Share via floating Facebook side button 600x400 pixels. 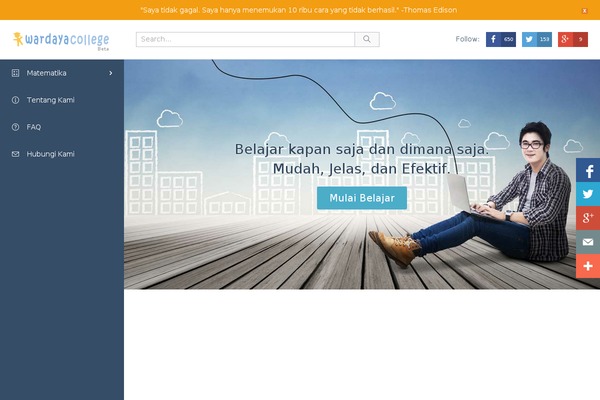588,170
